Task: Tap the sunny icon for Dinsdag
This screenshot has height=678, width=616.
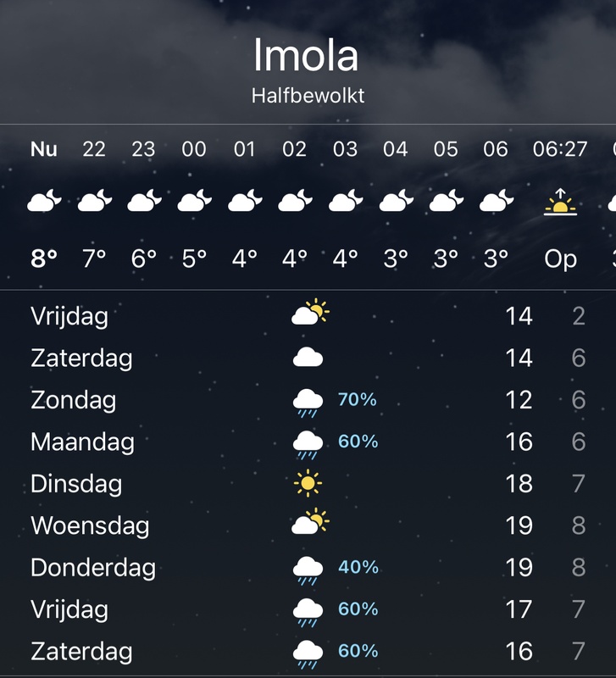Action: (308, 483)
